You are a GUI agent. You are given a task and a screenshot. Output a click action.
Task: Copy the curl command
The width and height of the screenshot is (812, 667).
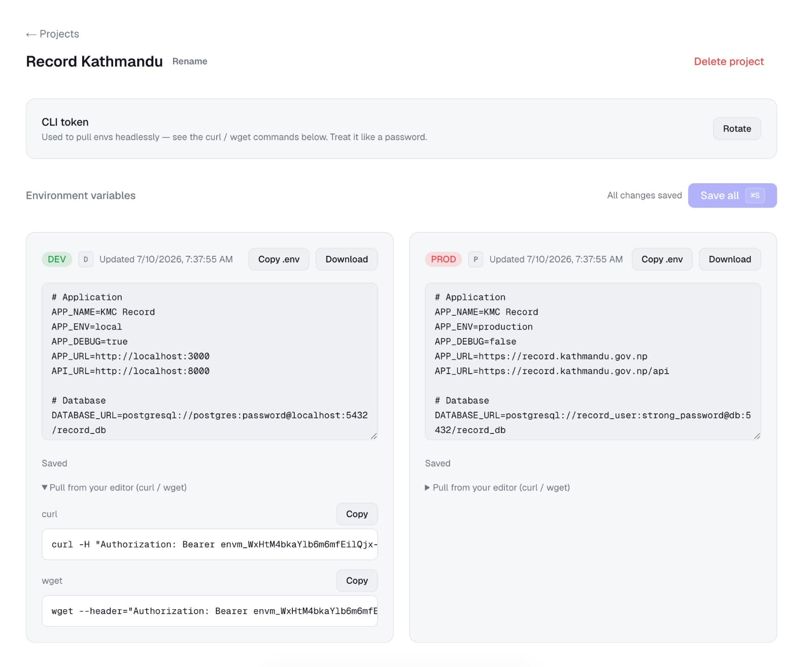[357, 514]
